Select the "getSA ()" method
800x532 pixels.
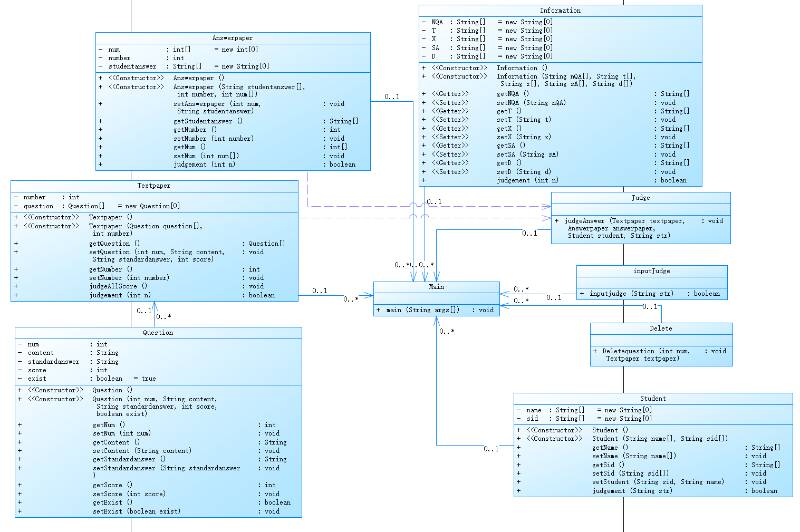pos(511,146)
